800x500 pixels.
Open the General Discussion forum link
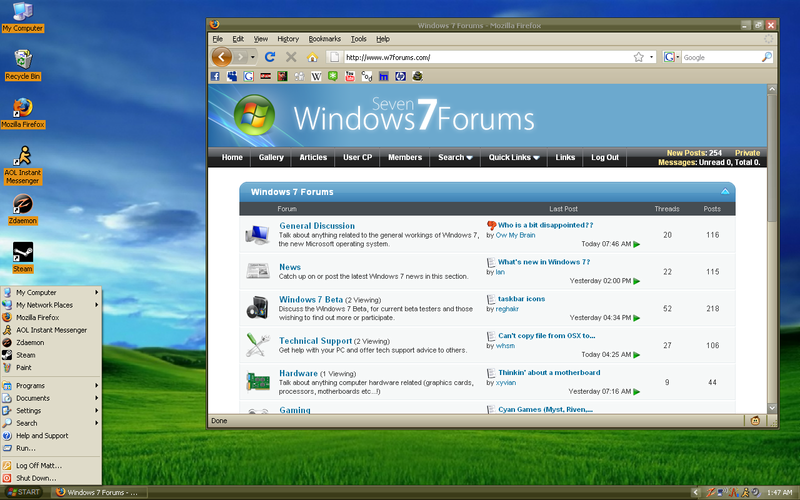pos(317,226)
